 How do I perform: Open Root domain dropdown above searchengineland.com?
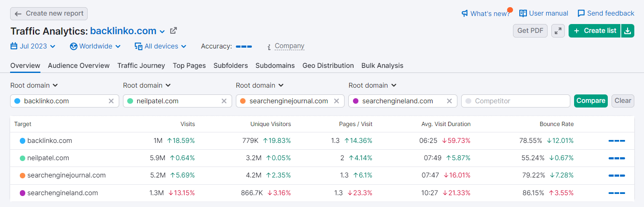coord(373,86)
